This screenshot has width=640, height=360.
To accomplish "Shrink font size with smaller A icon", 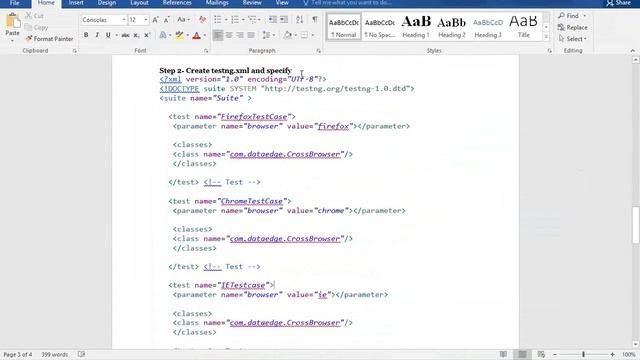I will [x=167, y=20].
